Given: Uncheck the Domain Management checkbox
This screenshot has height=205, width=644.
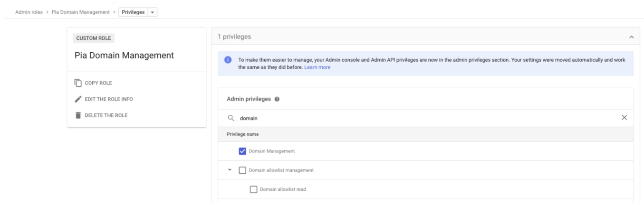Looking at the screenshot, I should tap(242, 151).
